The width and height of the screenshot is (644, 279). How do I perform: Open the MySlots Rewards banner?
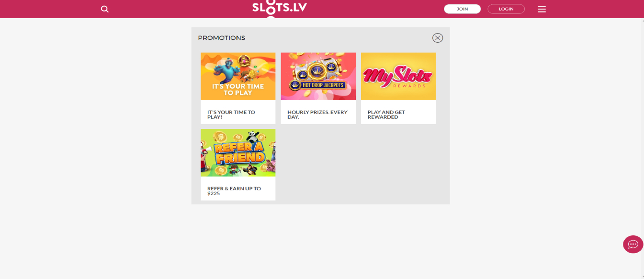pyautogui.click(x=398, y=76)
